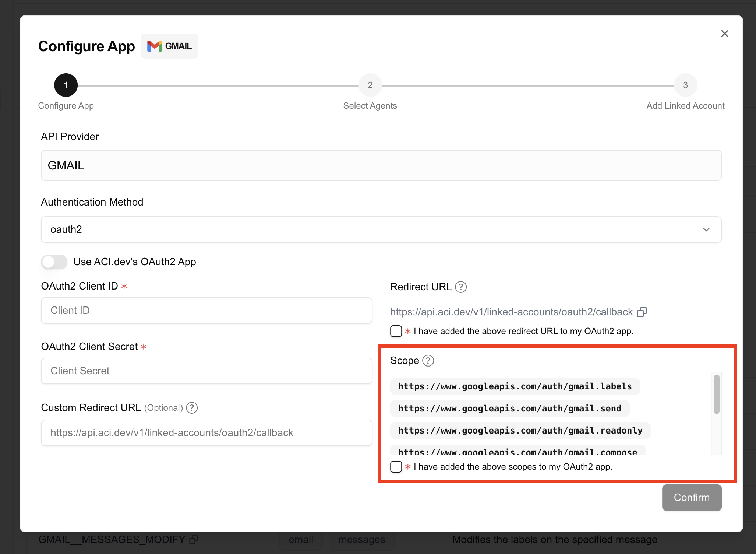Check the redirect URL added confirmation box
Image resolution: width=756 pixels, height=554 pixels.
(396, 331)
